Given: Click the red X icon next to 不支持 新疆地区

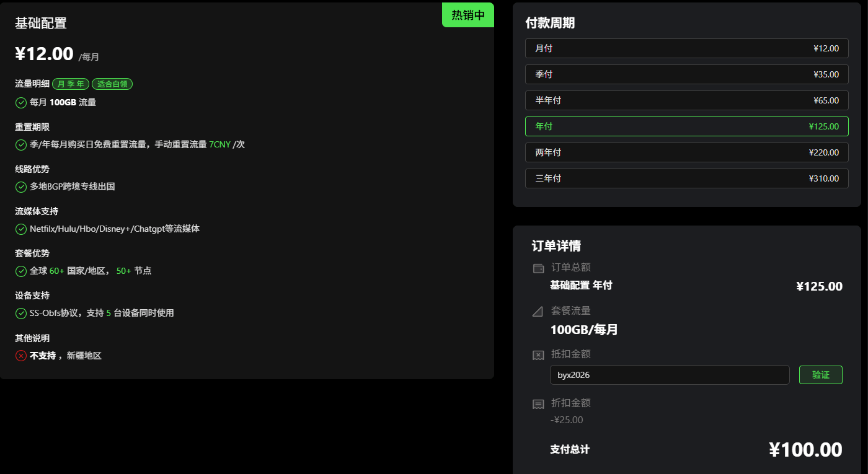Looking at the screenshot, I should [20, 355].
